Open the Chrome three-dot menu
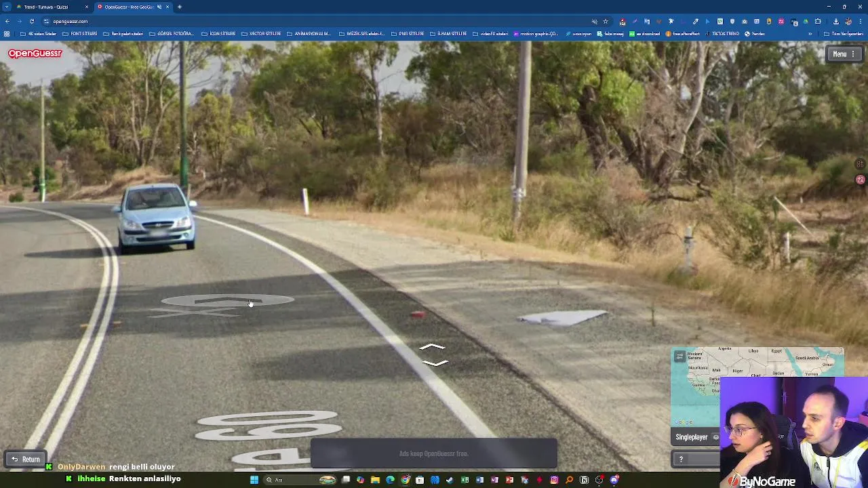Screen dimensions: 868x488 860,22
